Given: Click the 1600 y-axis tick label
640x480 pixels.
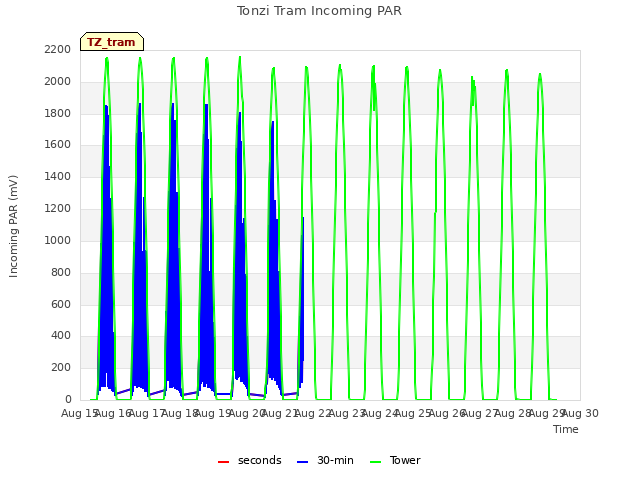Looking at the screenshot, I should coord(58,144).
